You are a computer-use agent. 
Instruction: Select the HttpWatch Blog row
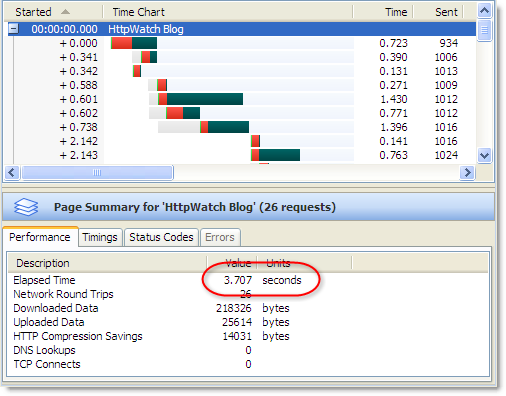[242, 29]
